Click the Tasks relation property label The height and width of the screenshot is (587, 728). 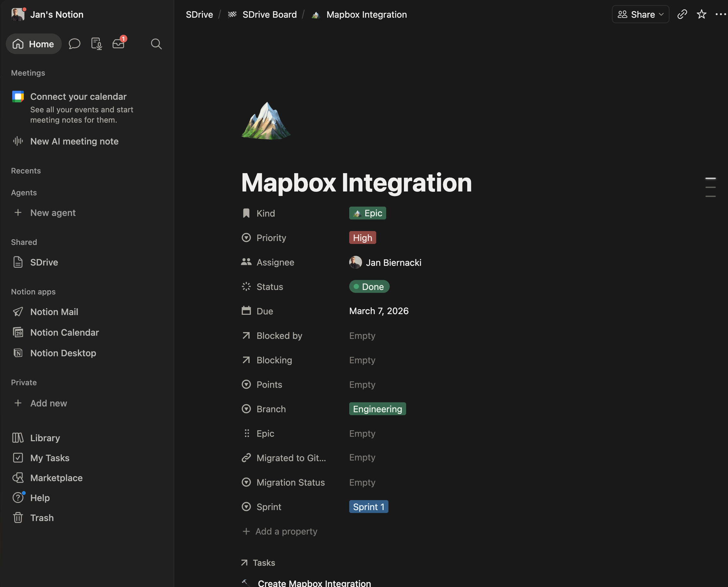264,563
